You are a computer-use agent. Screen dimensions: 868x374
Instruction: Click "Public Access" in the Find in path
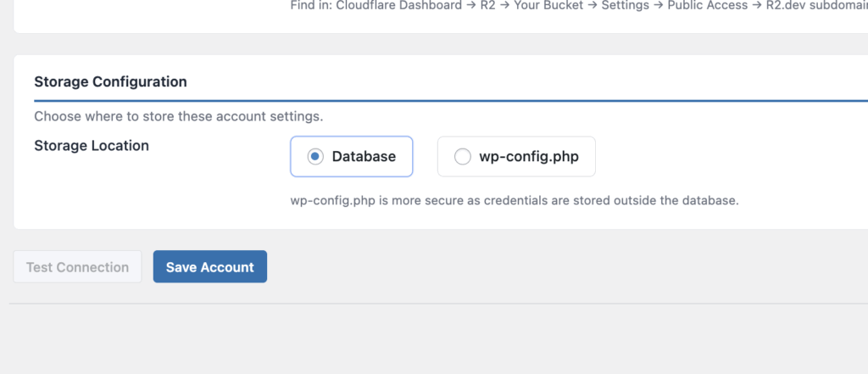[x=706, y=4]
